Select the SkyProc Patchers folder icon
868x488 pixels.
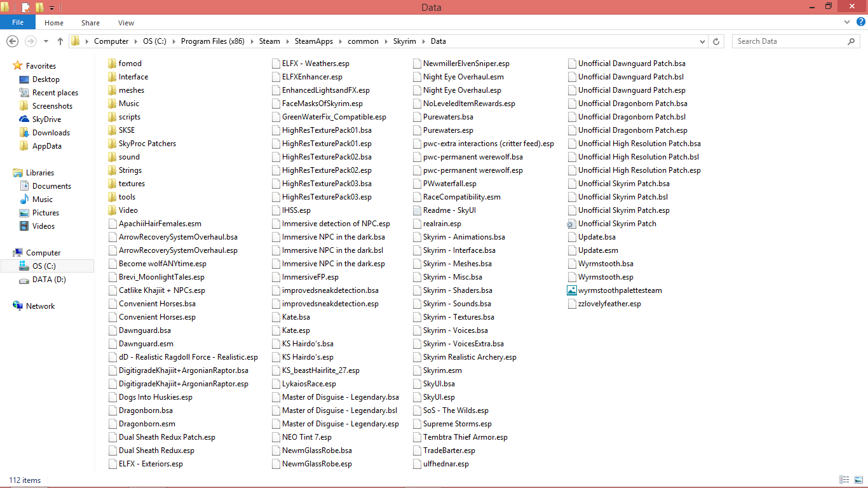(x=112, y=144)
